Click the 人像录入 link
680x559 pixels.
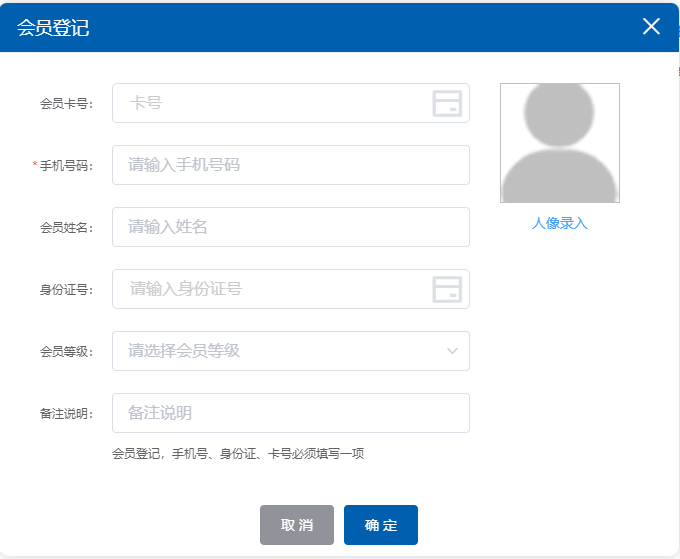559,224
